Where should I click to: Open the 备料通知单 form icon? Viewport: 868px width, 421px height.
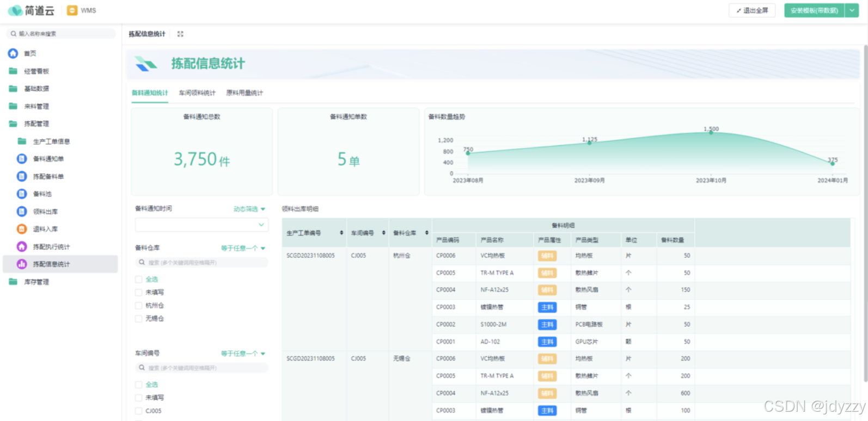click(22, 159)
